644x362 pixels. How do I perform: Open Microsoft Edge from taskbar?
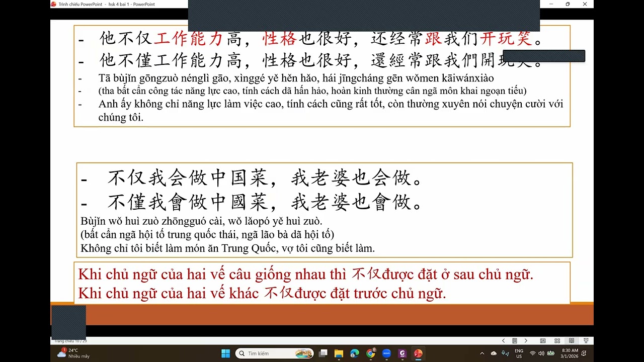click(x=355, y=353)
